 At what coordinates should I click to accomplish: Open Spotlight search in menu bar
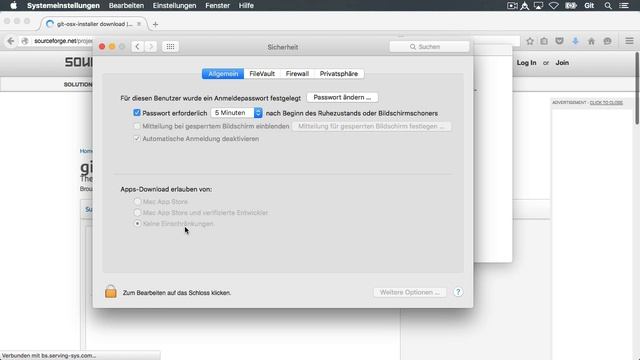point(608,6)
